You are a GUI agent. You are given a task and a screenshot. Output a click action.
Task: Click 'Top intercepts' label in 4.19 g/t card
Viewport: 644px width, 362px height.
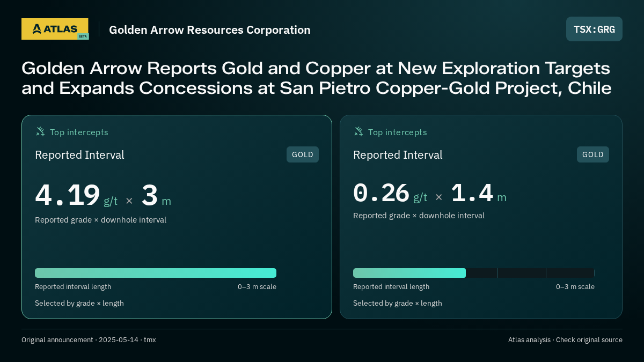[x=79, y=132]
